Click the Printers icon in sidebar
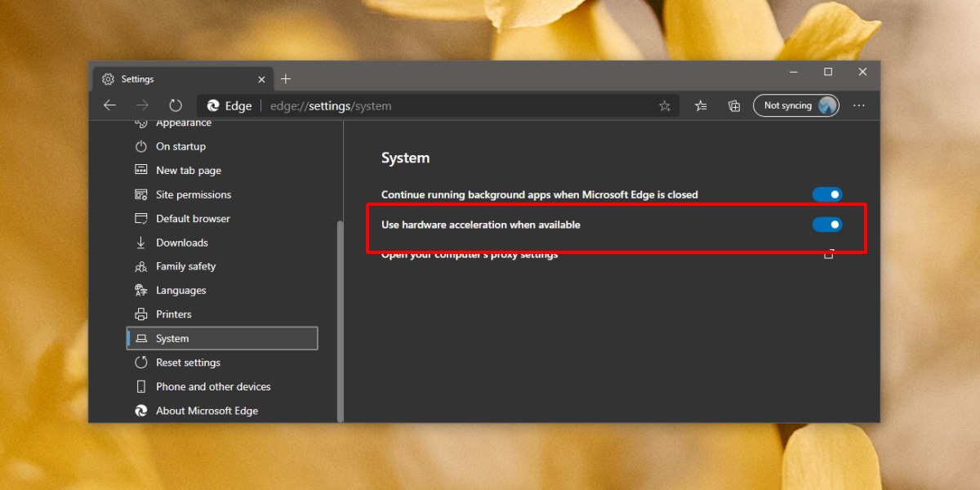This screenshot has height=490, width=980. pyautogui.click(x=140, y=314)
